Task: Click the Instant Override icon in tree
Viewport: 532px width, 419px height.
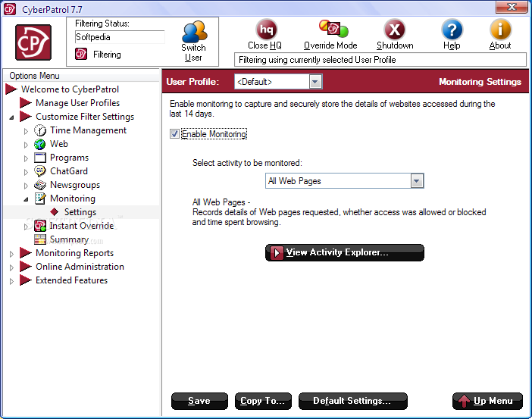Action: point(40,226)
